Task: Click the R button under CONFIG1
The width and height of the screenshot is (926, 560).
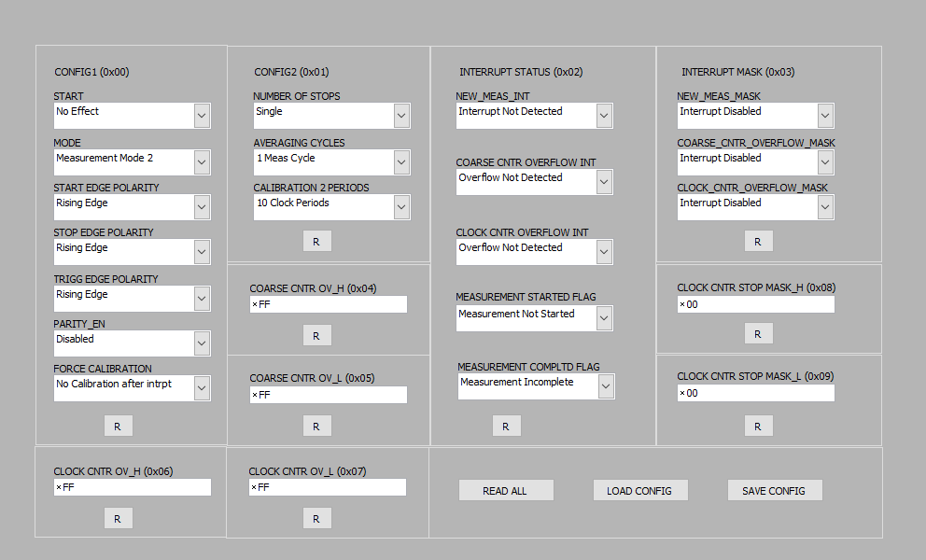Action: tap(118, 427)
